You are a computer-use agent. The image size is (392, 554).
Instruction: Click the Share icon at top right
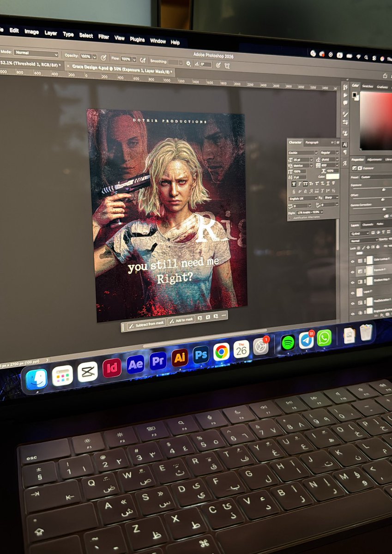click(385, 75)
